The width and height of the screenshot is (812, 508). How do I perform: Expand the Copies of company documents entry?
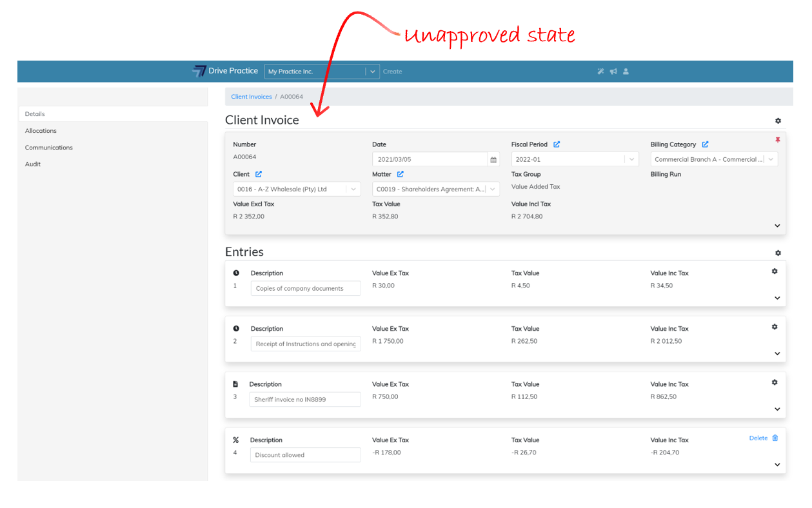pos(777,298)
